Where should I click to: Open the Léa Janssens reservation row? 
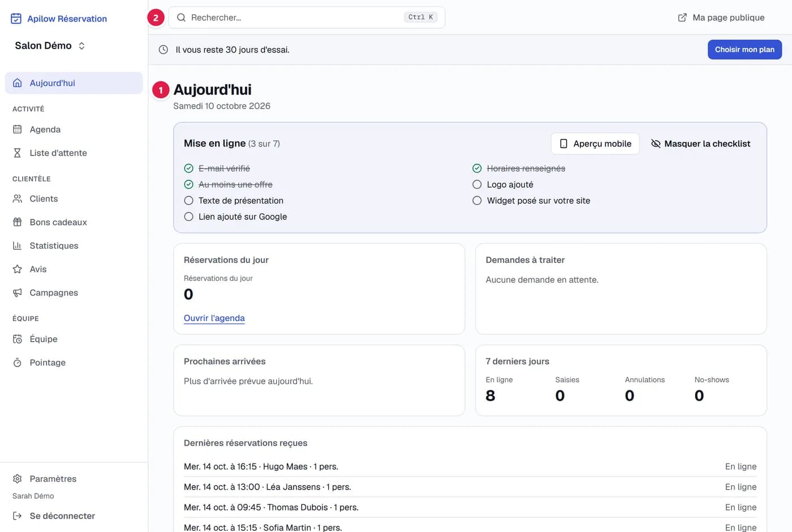(x=470, y=487)
